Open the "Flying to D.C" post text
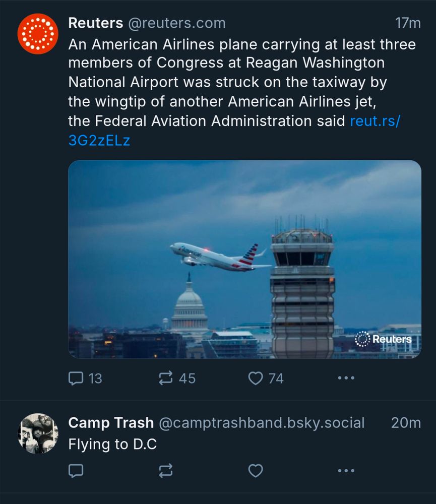This screenshot has width=436, height=504. pyautogui.click(x=112, y=445)
